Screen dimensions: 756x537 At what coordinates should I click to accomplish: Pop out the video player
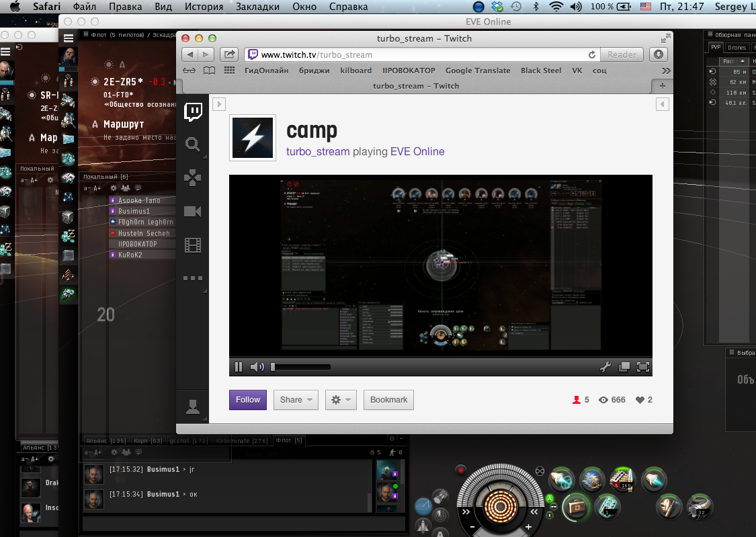[x=624, y=367]
